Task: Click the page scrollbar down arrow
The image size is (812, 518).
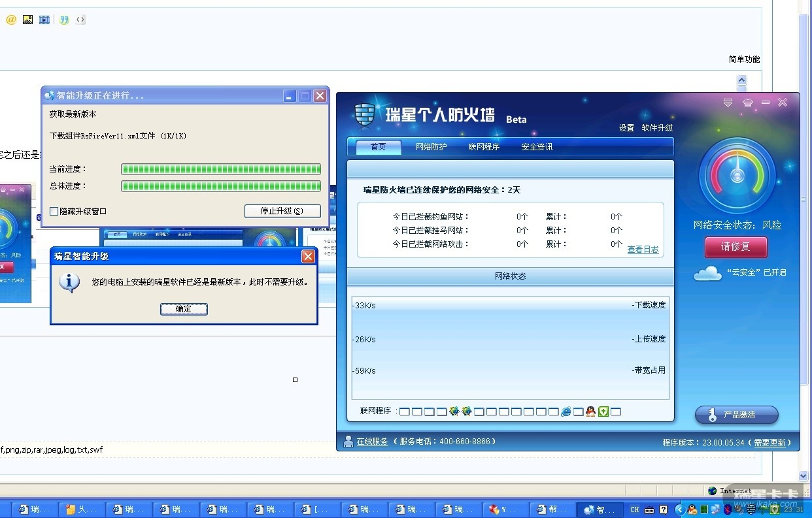Action: [x=804, y=476]
